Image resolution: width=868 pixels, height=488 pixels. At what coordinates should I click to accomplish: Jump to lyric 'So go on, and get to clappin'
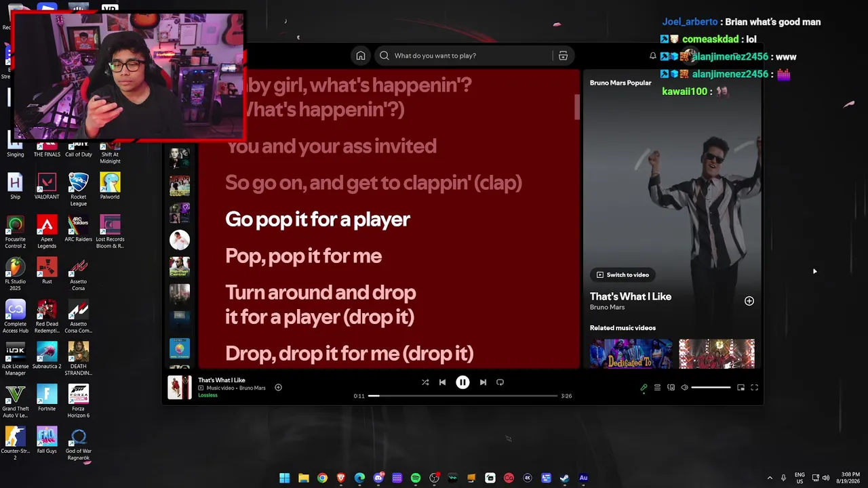[x=374, y=182]
